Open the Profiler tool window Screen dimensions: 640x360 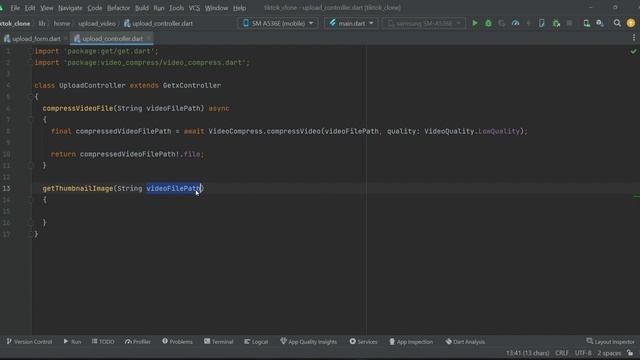pyautogui.click(x=138, y=342)
